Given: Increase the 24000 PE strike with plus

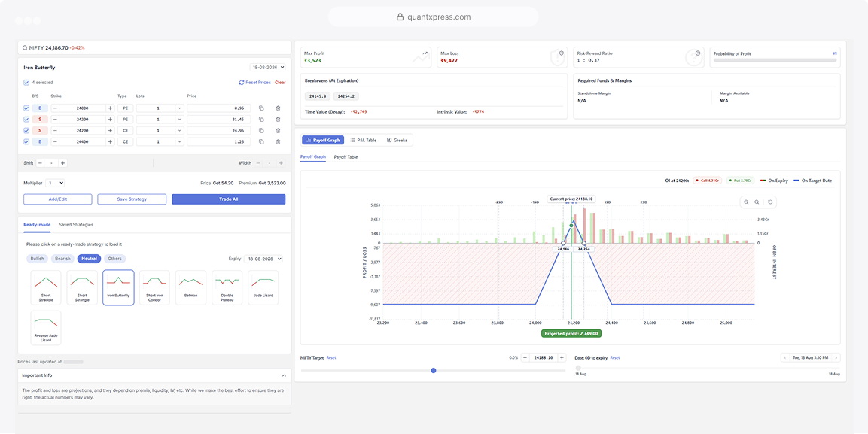Looking at the screenshot, I should pyautogui.click(x=110, y=108).
